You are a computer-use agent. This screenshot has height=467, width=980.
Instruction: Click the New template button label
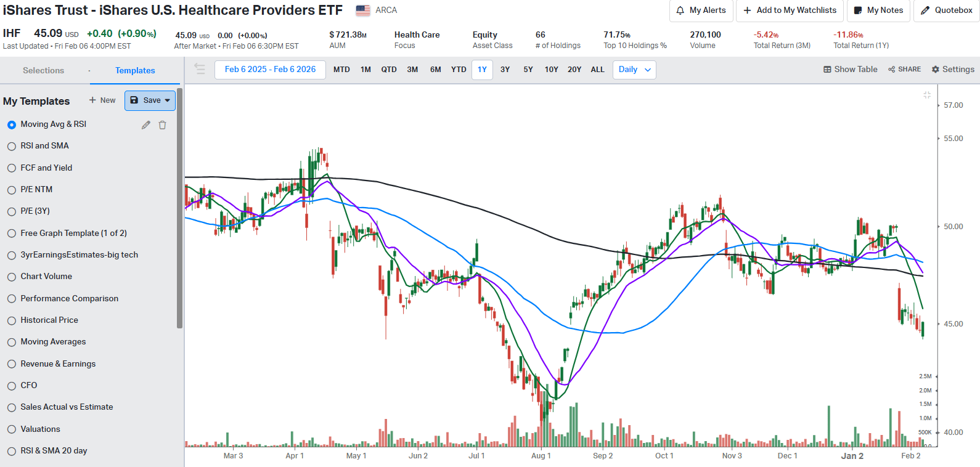pyautogui.click(x=108, y=100)
